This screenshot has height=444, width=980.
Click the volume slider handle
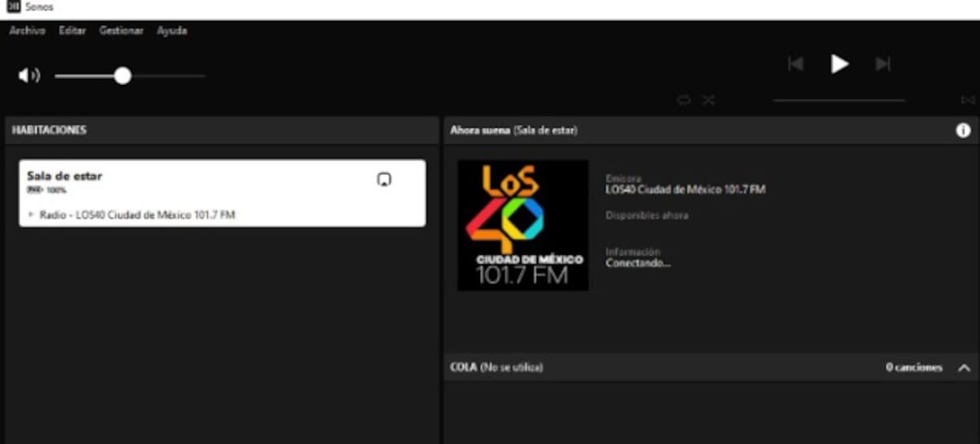coord(122,76)
